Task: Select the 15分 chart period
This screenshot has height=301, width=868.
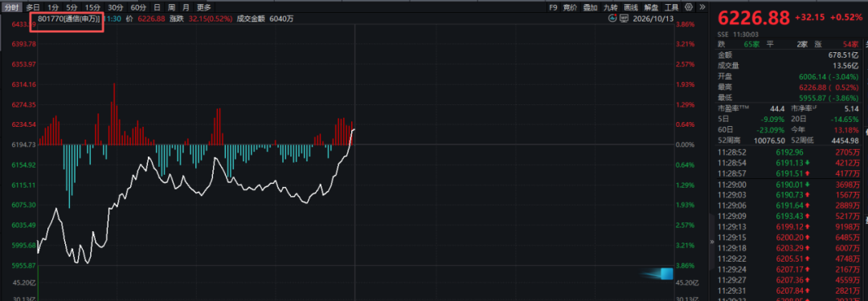Action: coord(92,7)
